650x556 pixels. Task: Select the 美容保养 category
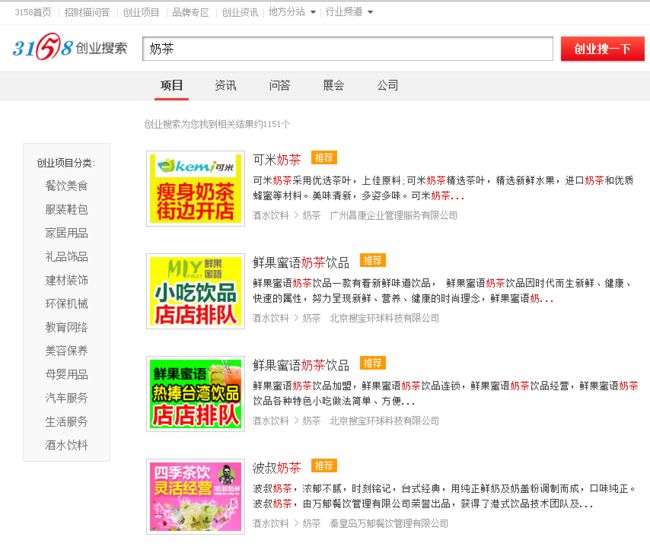(x=66, y=351)
